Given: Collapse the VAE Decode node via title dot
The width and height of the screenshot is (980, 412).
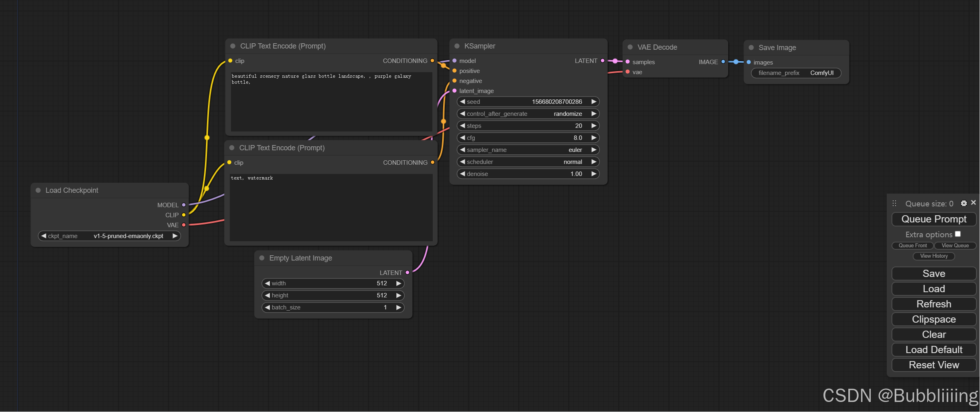Looking at the screenshot, I should coord(630,47).
